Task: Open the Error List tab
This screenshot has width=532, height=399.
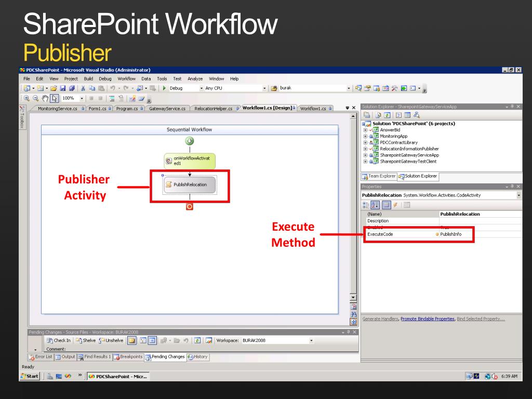Action: tap(41, 357)
